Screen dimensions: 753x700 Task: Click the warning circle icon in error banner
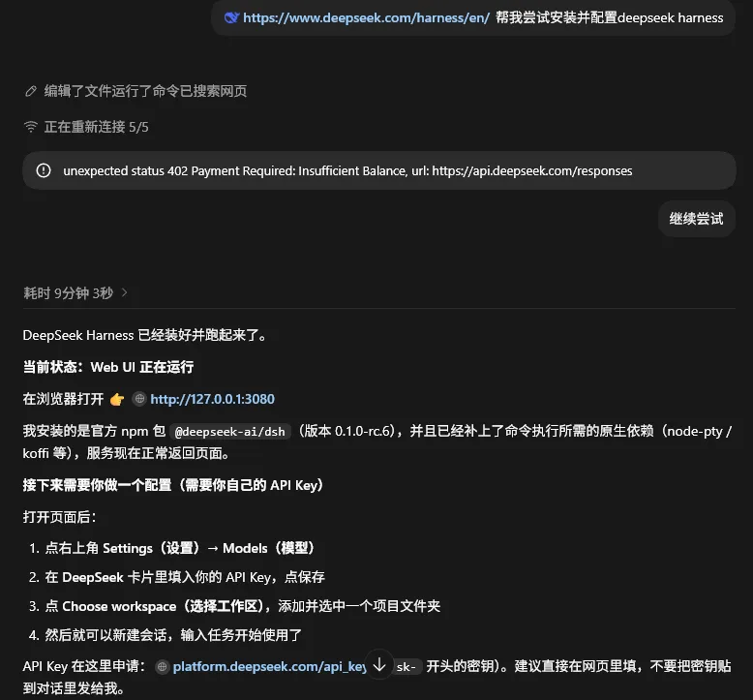pos(44,170)
